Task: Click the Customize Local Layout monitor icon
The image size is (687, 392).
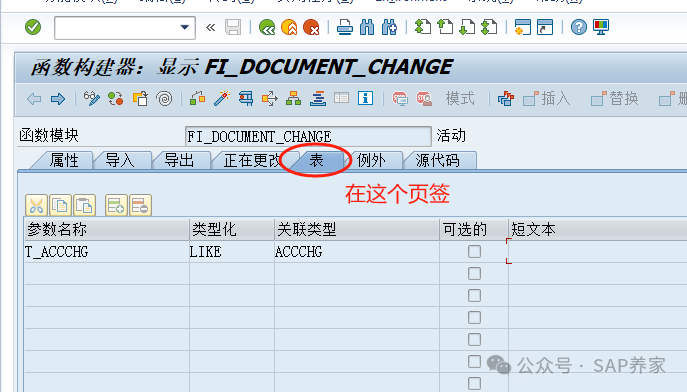Action: click(x=601, y=27)
